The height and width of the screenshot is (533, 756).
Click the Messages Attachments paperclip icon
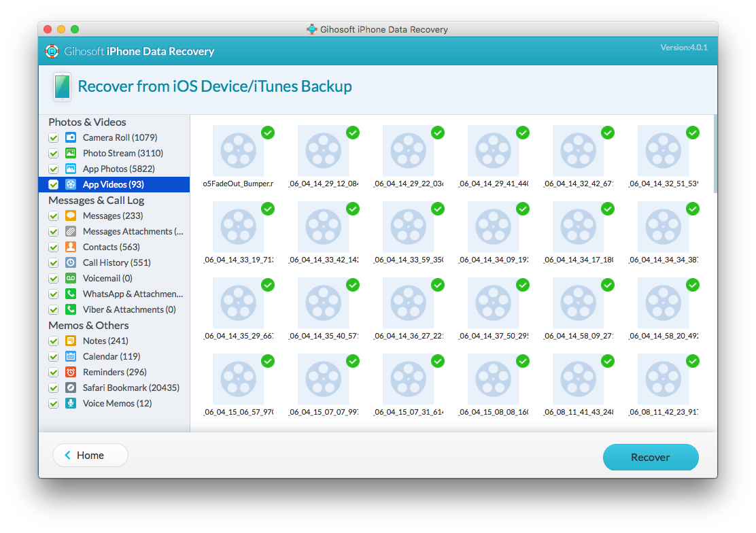pyautogui.click(x=71, y=232)
